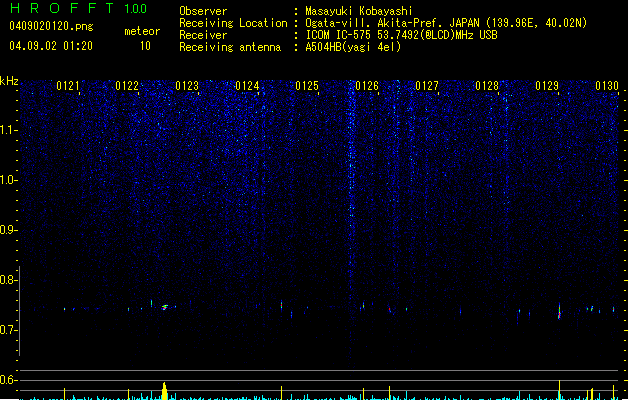Click the 0.7 kHz axis label
The width and height of the screenshot is (629, 400).
(8, 330)
